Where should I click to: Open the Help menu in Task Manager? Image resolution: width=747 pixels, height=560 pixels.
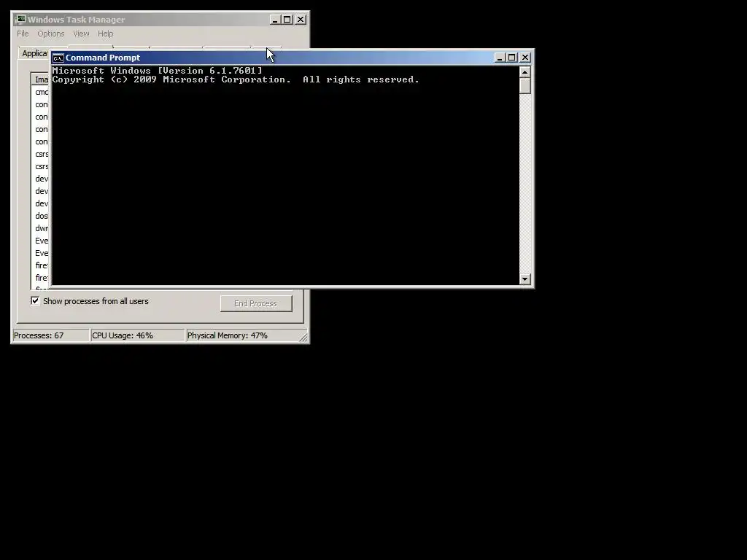(x=105, y=34)
